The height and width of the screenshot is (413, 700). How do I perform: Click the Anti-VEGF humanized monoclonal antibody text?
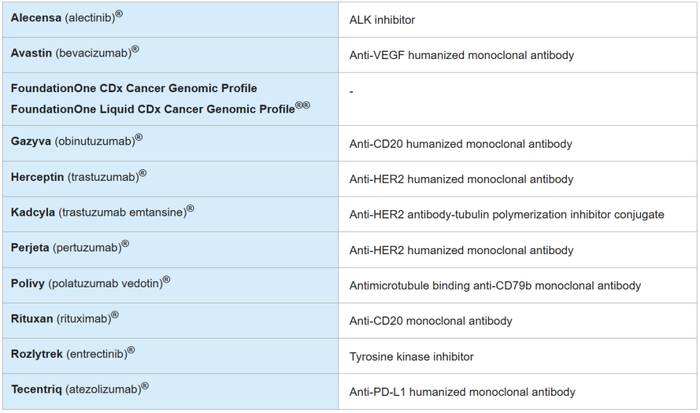pos(461,54)
